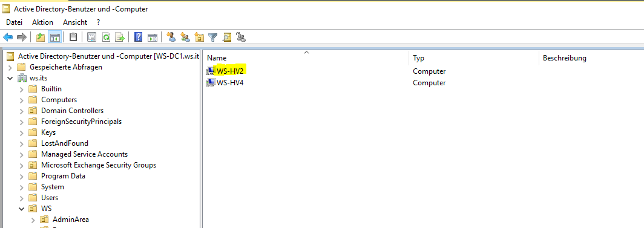Click the Forward arrow toolbar icon
This screenshot has height=228, width=644.
21,37
